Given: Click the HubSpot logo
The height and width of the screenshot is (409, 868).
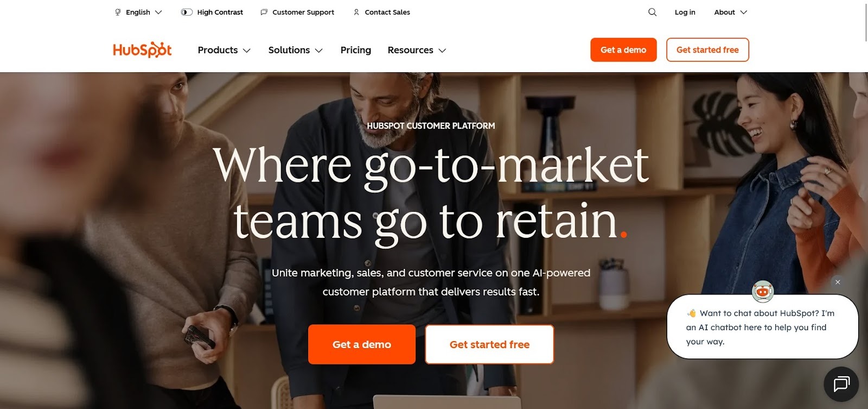Looking at the screenshot, I should [142, 49].
